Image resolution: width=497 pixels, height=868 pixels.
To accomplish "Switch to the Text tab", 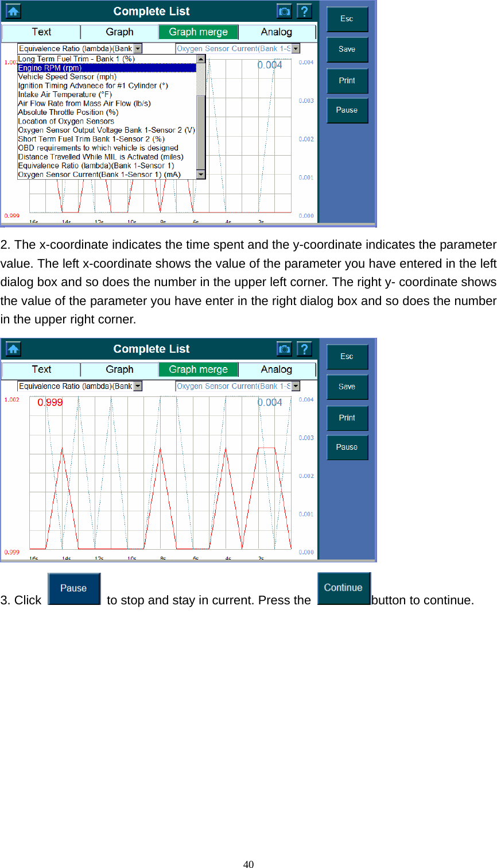I will tap(40, 32).
